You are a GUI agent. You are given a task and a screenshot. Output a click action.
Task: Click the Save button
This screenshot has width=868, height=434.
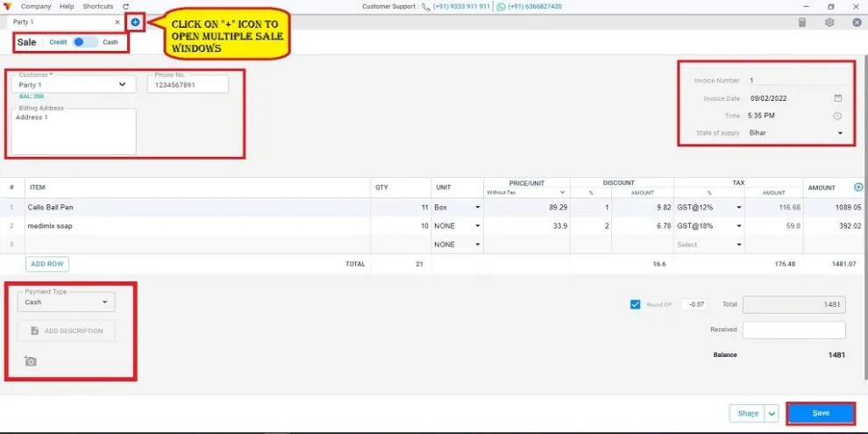[x=821, y=414]
